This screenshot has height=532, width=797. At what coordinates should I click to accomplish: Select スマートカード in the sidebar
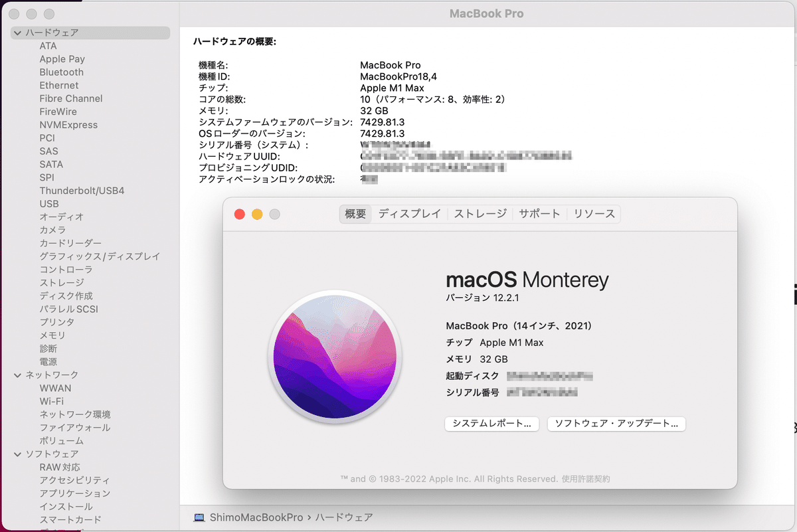point(70,519)
